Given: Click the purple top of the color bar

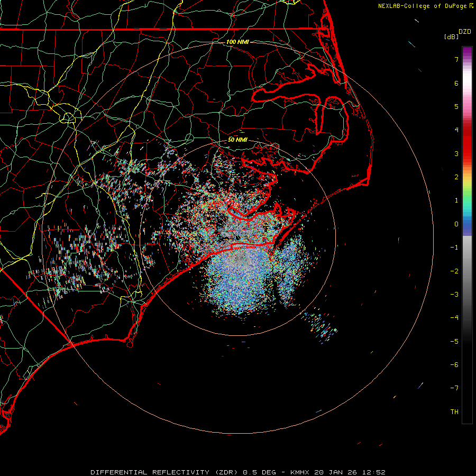Looking at the screenshot, I should [467, 52].
